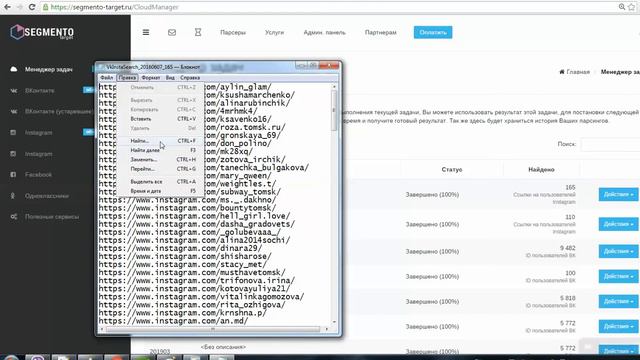Click the line ending with musthavetomsk/
The width and height of the screenshot is (640, 360).
(192, 273)
